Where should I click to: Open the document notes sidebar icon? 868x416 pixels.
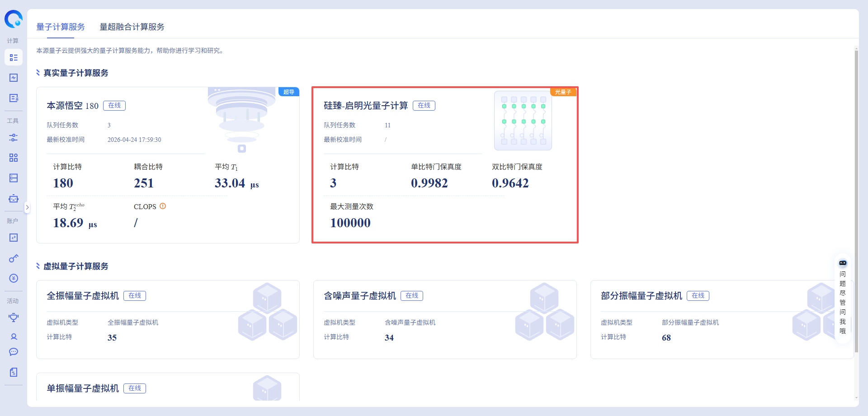pyautogui.click(x=14, y=372)
